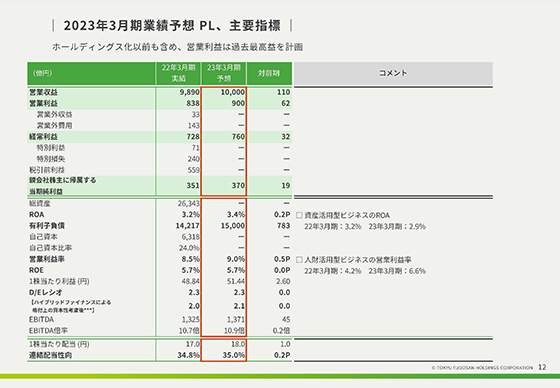
Task: Click the value '728'
Action: click(x=193, y=136)
